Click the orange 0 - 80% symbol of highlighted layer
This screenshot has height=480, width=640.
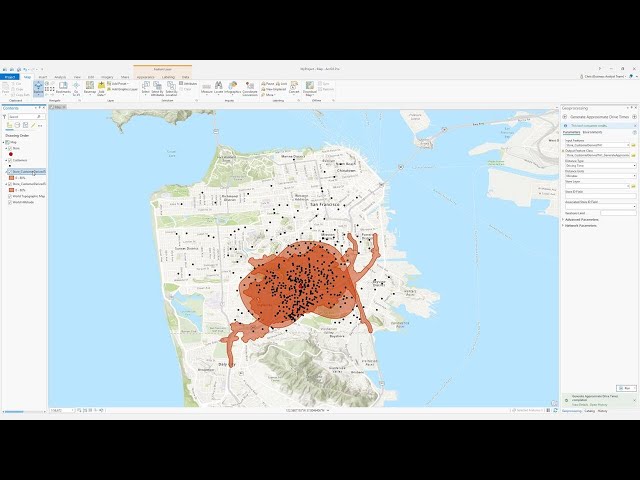pyautogui.click(x=11, y=178)
